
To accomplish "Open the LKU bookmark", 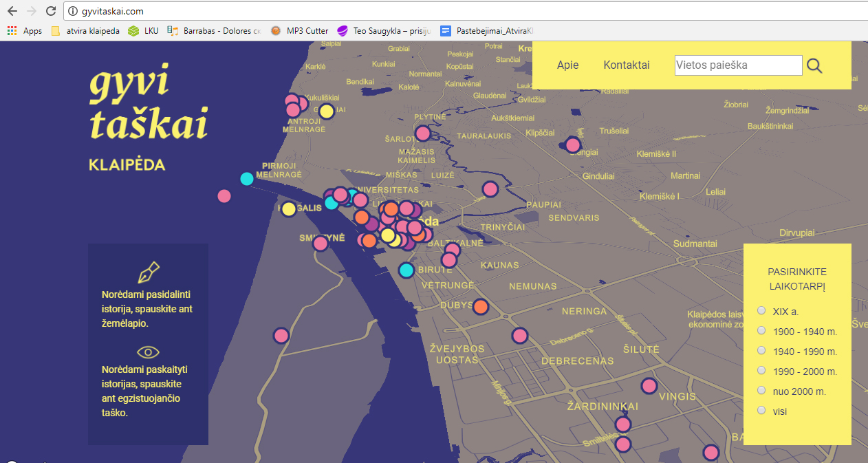I will coord(143,30).
